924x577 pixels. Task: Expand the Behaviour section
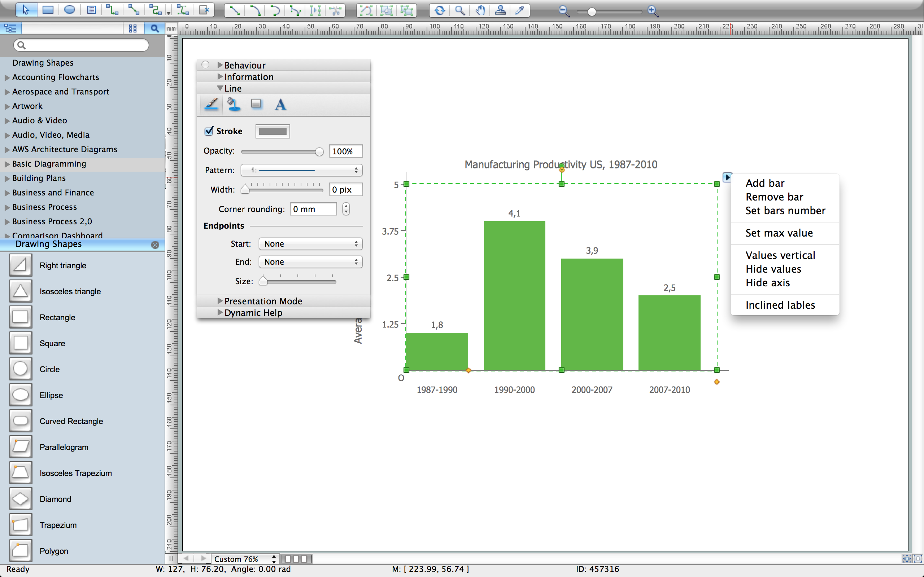coord(219,65)
